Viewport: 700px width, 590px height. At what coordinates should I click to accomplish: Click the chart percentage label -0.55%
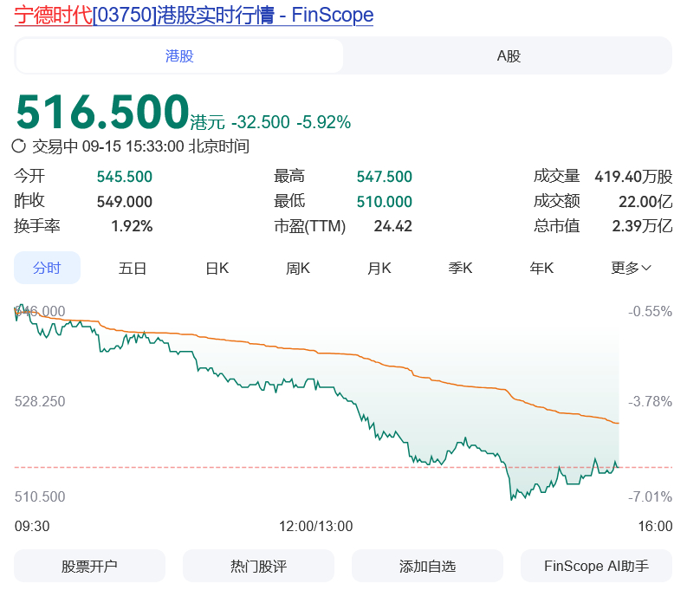650,311
